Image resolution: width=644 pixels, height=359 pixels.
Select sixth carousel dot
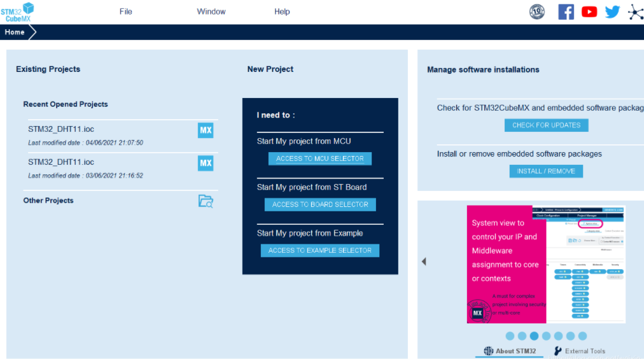pyautogui.click(x=570, y=336)
